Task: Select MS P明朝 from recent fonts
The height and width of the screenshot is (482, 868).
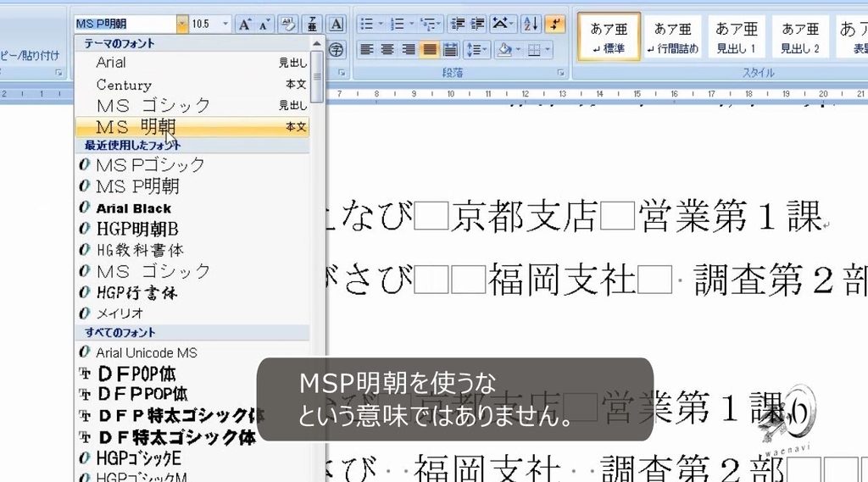Action: coord(192,186)
